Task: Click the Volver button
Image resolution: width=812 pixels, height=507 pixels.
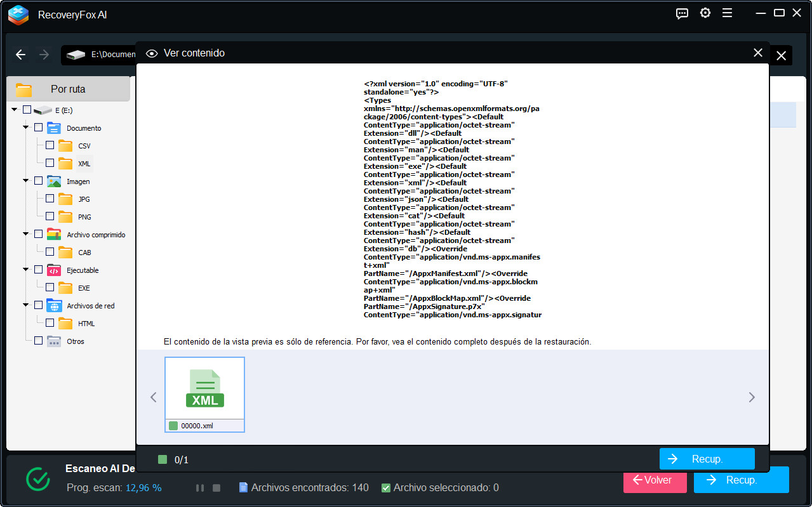Action: click(655, 480)
